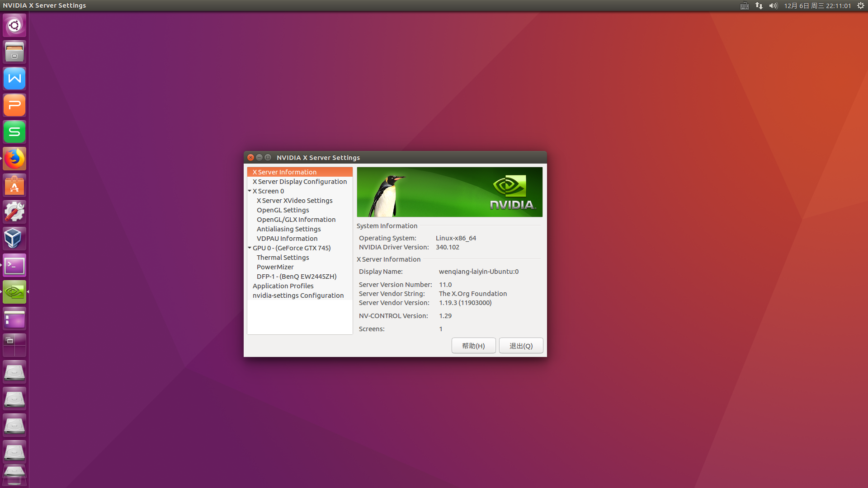The height and width of the screenshot is (488, 868).
Task: Open the third disk drive launcher icon
Action: point(14,425)
